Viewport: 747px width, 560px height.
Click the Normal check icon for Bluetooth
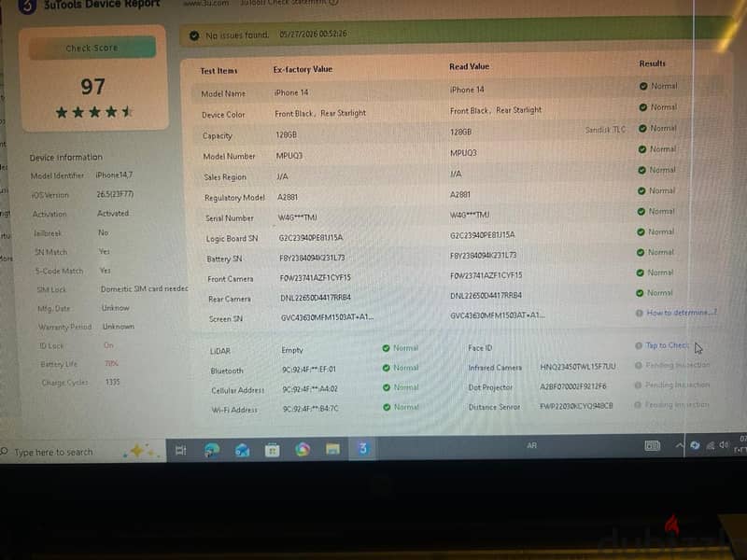(387, 368)
